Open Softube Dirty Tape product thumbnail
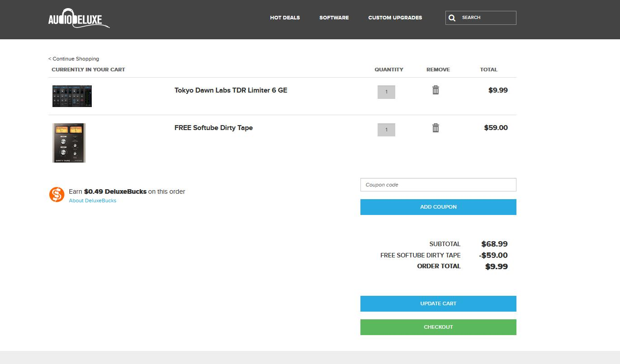The image size is (620, 364). tap(69, 143)
